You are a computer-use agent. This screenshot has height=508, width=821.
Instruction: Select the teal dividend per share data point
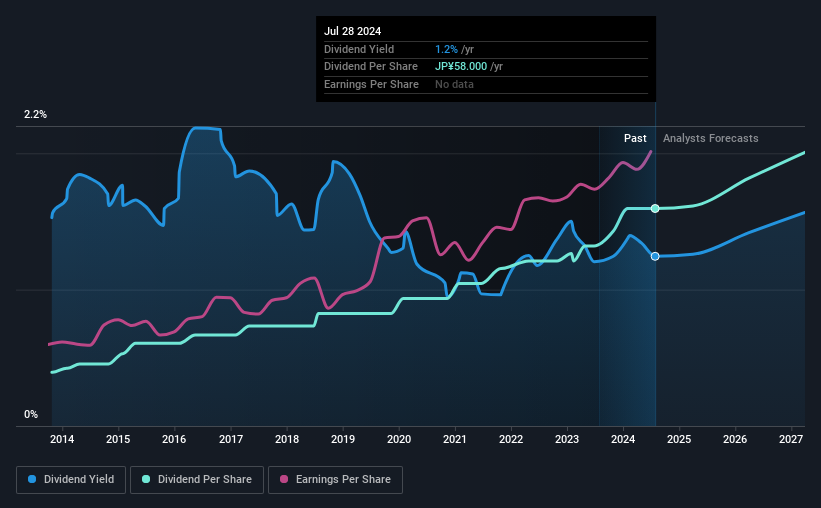655,208
